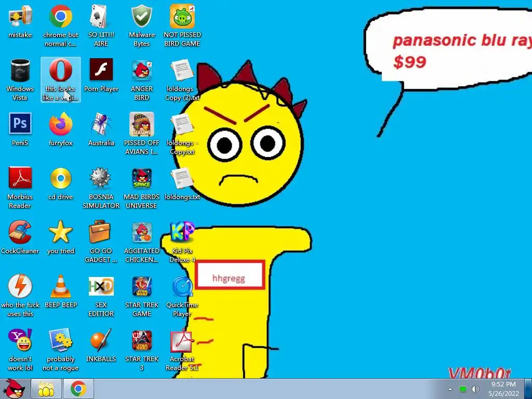Open the green pig "BIRD GAME" icon
The height and width of the screenshot is (399, 532).
click(x=182, y=17)
